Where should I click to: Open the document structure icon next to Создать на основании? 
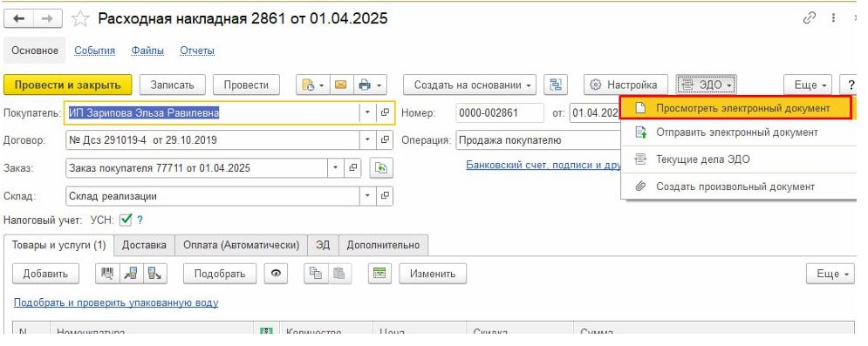click(x=555, y=85)
